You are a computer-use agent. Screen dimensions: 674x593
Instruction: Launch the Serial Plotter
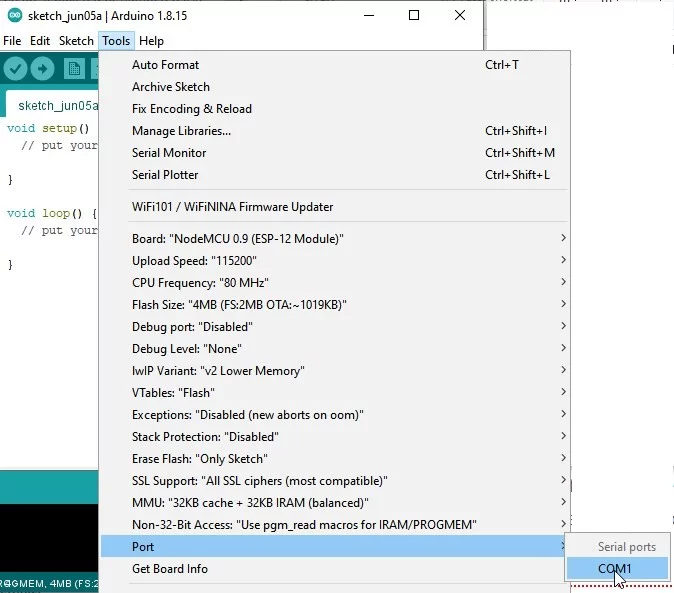(335, 175)
